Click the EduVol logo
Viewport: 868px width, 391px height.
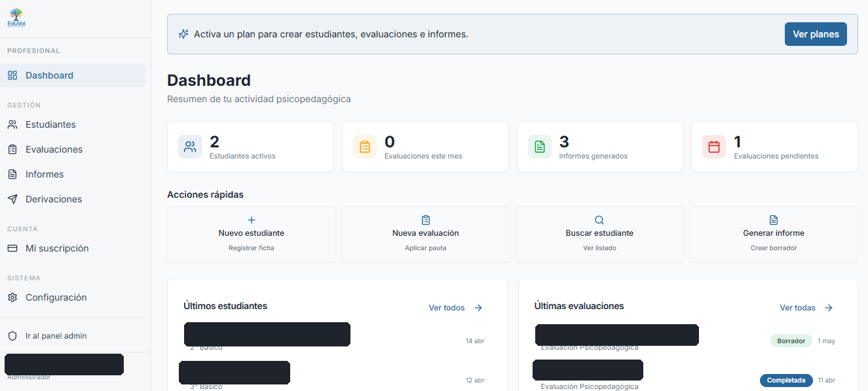pos(16,18)
